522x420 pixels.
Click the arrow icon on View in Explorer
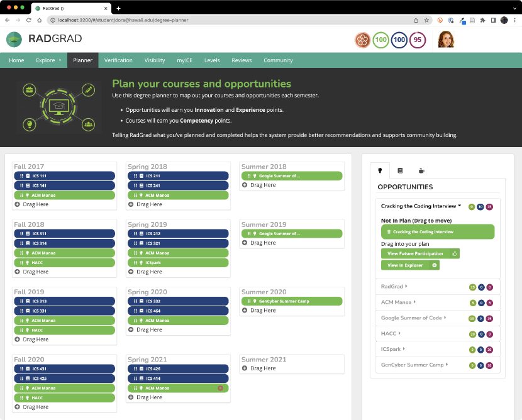(435, 265)
